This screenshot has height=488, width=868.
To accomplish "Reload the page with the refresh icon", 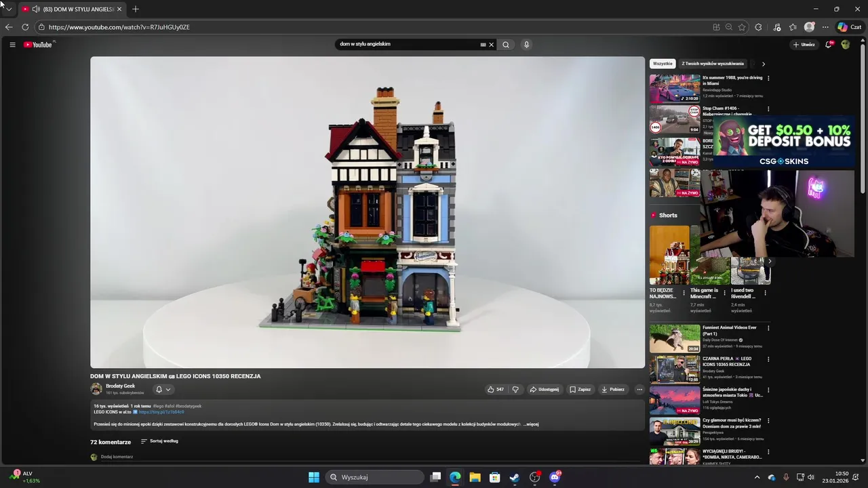I will point(25,27).
